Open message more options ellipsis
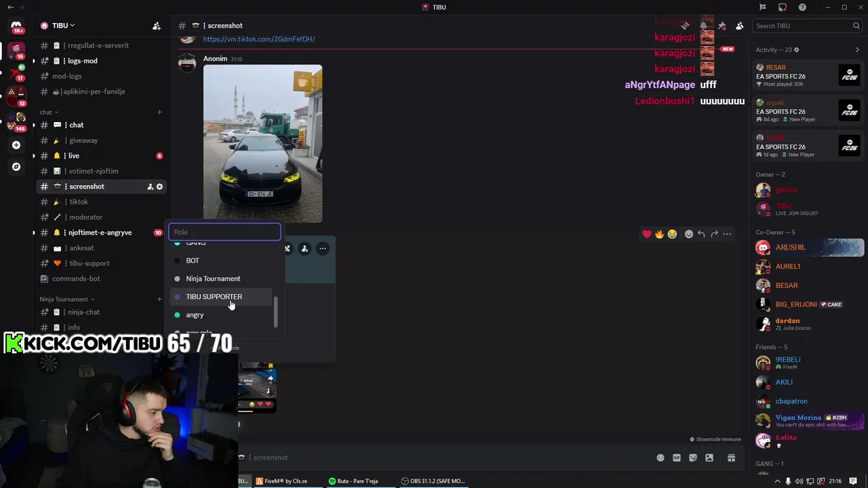Viewport: 868px width, 488px height. tap(727, 234)
